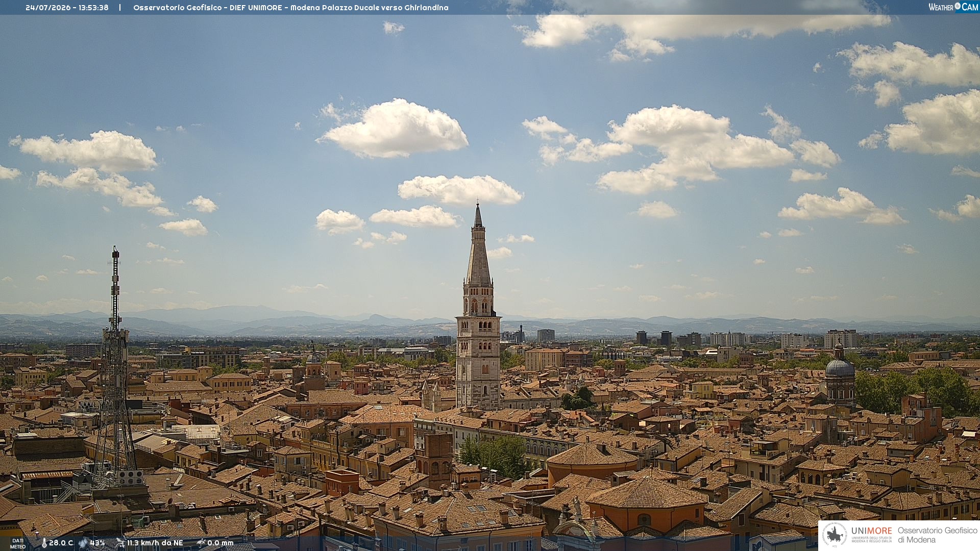
Task: Click the Osservatorio Geofisico DIEF UNIMORE title
Action: coord(291,8)
